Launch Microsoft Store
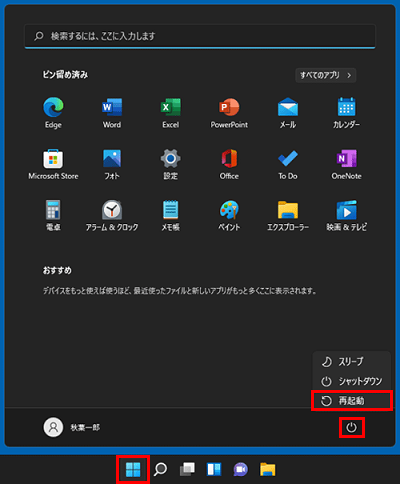 (x=53, y=164)
